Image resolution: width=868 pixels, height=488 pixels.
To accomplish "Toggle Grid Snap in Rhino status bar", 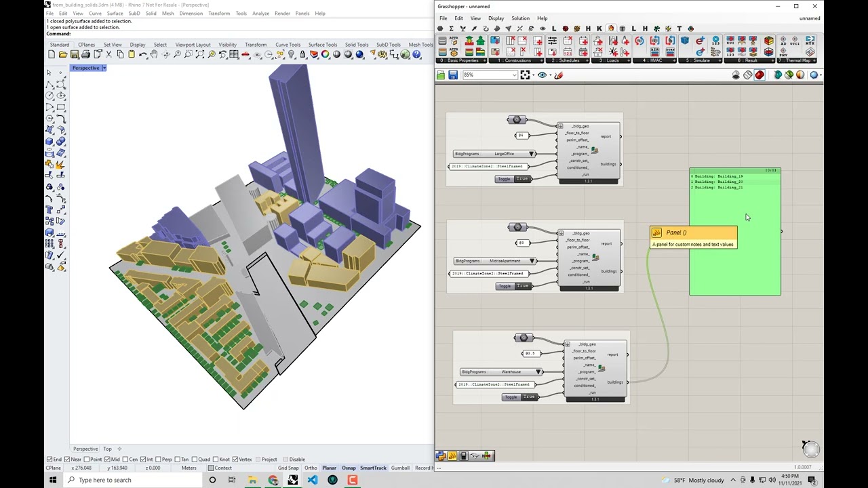I will (288, 468).
